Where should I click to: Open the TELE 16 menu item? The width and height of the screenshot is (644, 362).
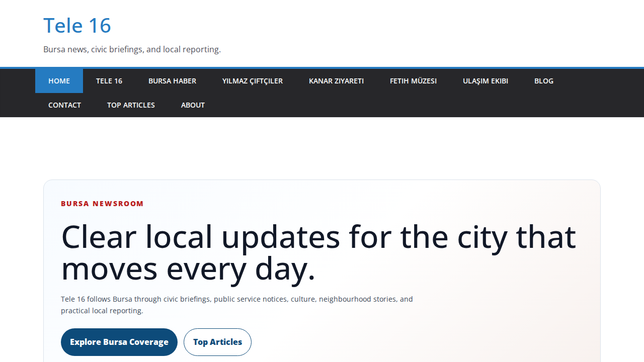point(109,81)
